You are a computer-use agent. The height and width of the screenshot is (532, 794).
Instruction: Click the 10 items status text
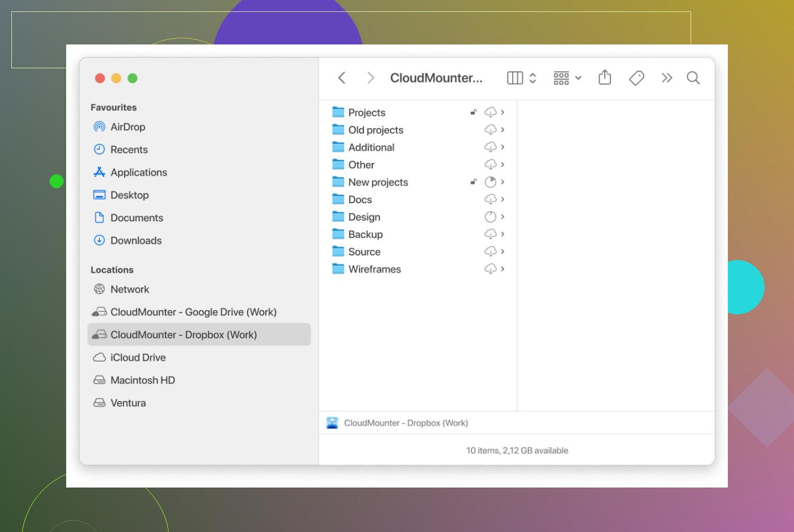click(517, 450)
